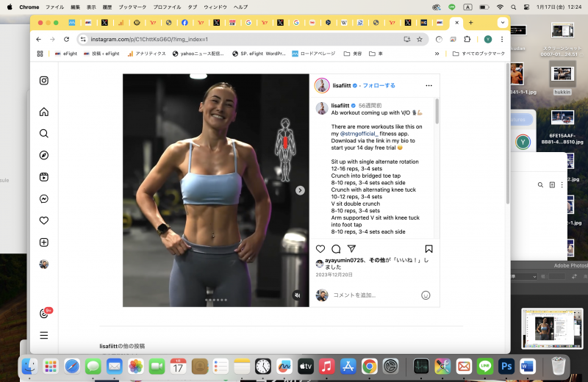This screenshot has width=588, height=382.
Task: Open Reels from the Instagram sidebar
Action: [x=44, y=177]
